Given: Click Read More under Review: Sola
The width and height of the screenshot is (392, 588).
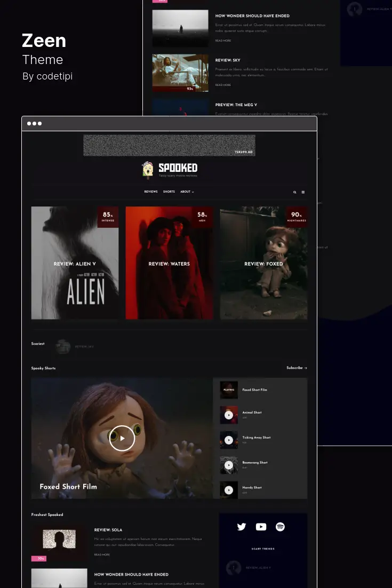Looking at the screenshot, I should pos(102,554).
